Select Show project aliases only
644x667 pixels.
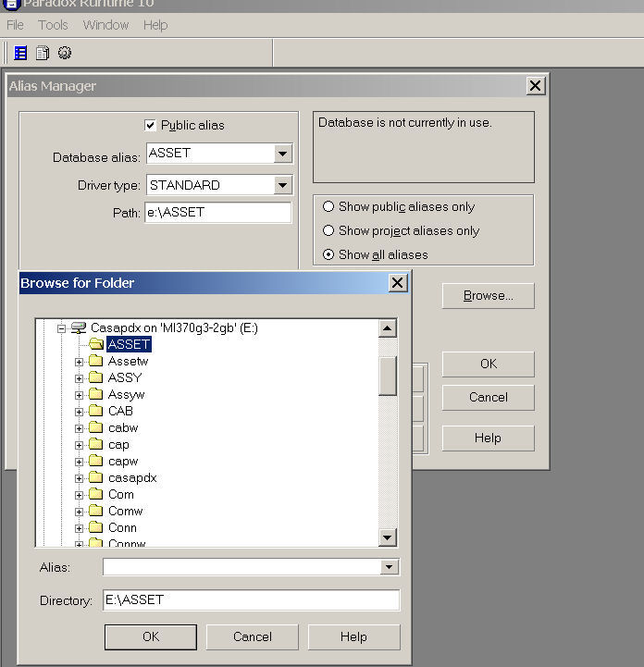tap(328, 230)
